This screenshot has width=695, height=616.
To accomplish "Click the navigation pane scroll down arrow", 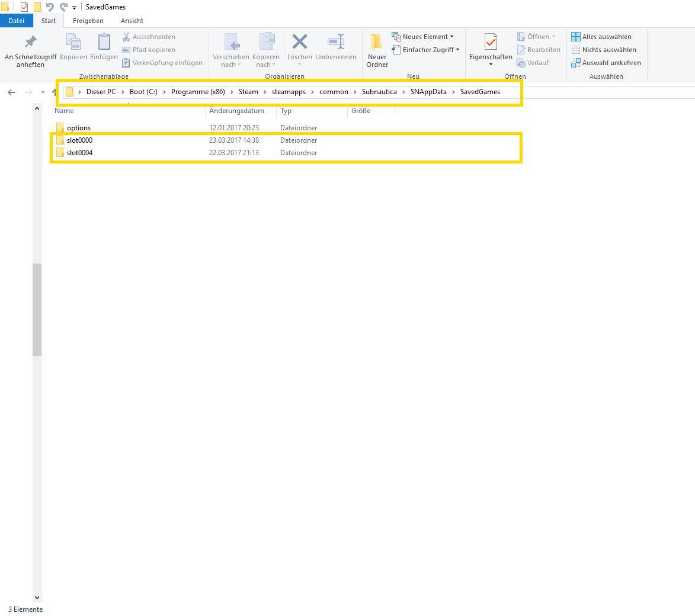I will coord(37,598).
